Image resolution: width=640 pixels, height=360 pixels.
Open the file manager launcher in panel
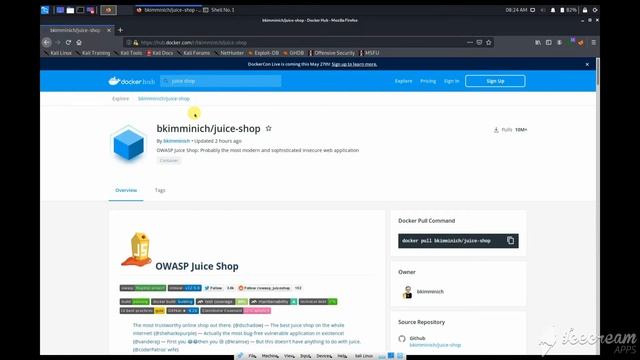coord(70,10)
